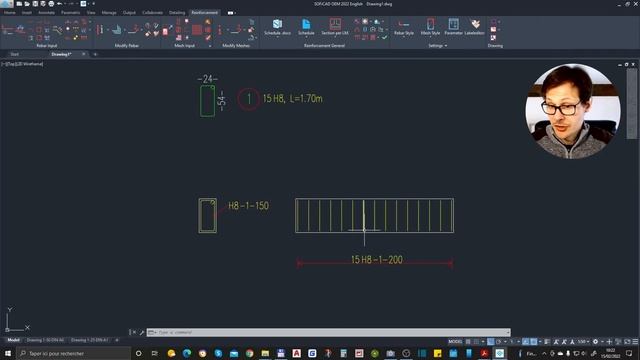Click the Adobe Acrobat icon in the taskbar
640x360 pixels.
pos(484,353)
